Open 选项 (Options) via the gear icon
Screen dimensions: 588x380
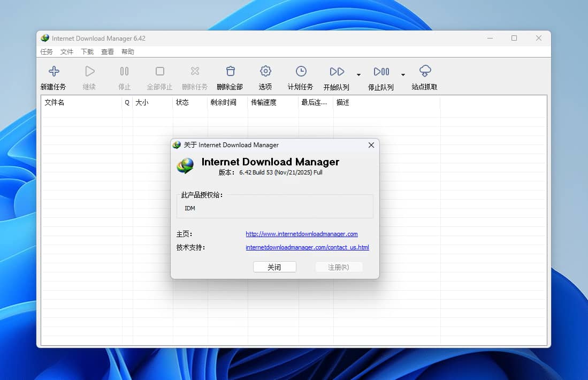point(265,75)
